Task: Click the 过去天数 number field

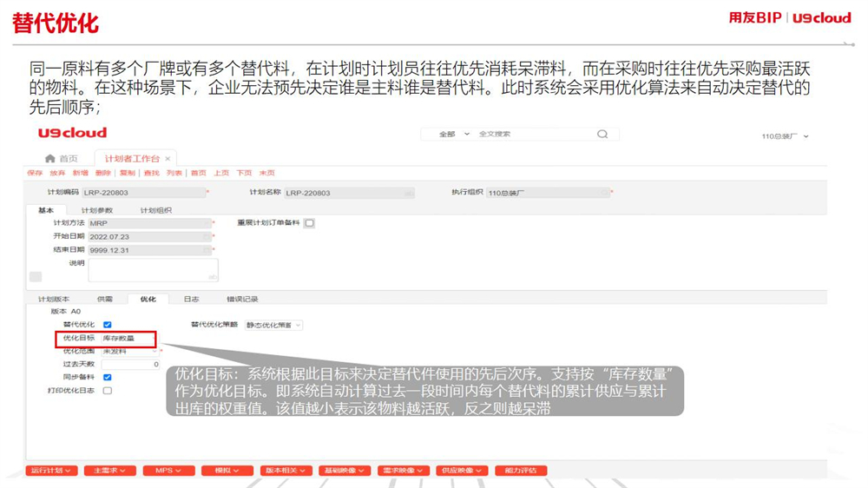Action: click(x=131, y=364)
